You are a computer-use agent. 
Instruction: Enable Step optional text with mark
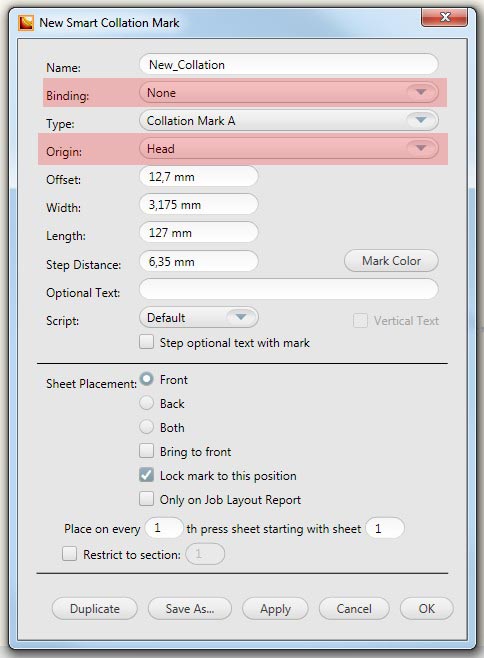tap(147, 342)
